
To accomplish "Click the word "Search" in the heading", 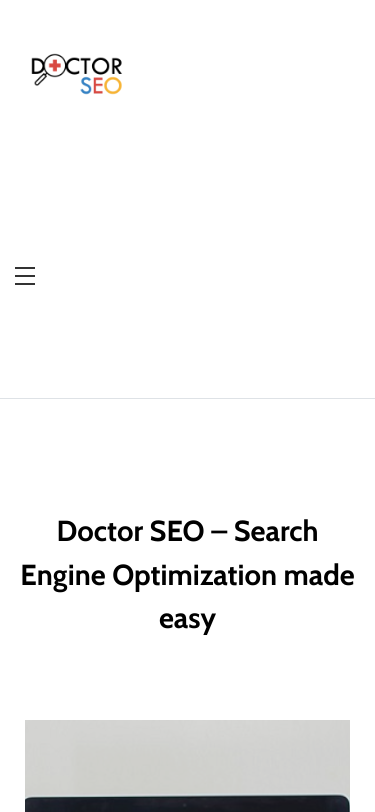I will coord(276,531).
